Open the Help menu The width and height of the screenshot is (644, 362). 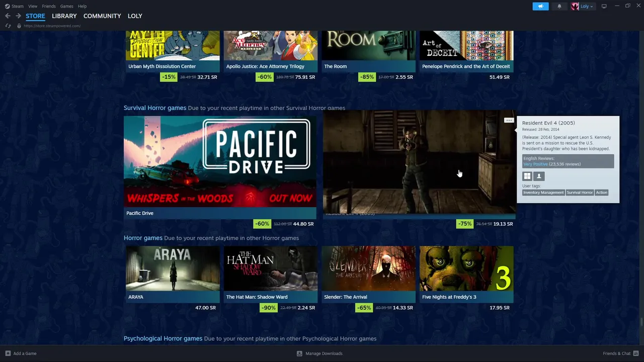[82, 6]
